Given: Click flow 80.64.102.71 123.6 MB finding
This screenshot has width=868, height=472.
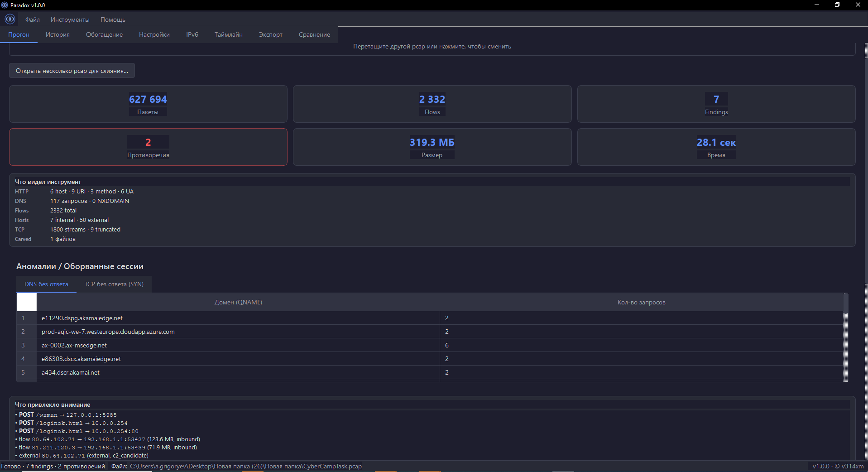Looking at the screenshot, I should tap(108, 439).
